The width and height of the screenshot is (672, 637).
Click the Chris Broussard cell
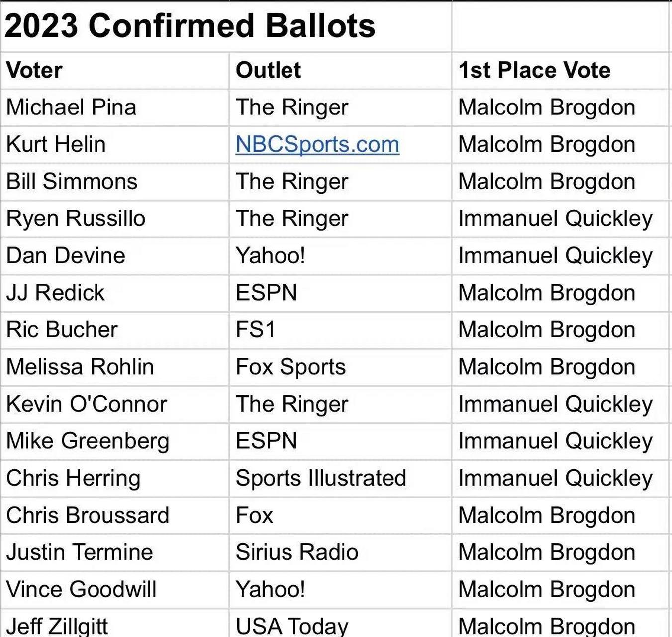[x=88, y=515]
